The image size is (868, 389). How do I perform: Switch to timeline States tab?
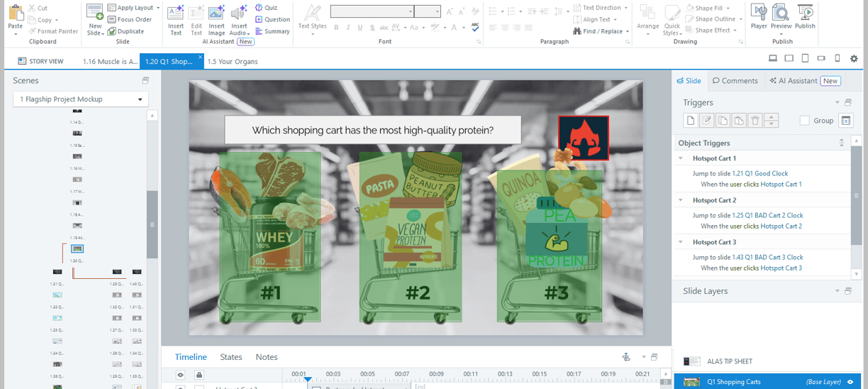pyautogui.click(x=231, y=357)
